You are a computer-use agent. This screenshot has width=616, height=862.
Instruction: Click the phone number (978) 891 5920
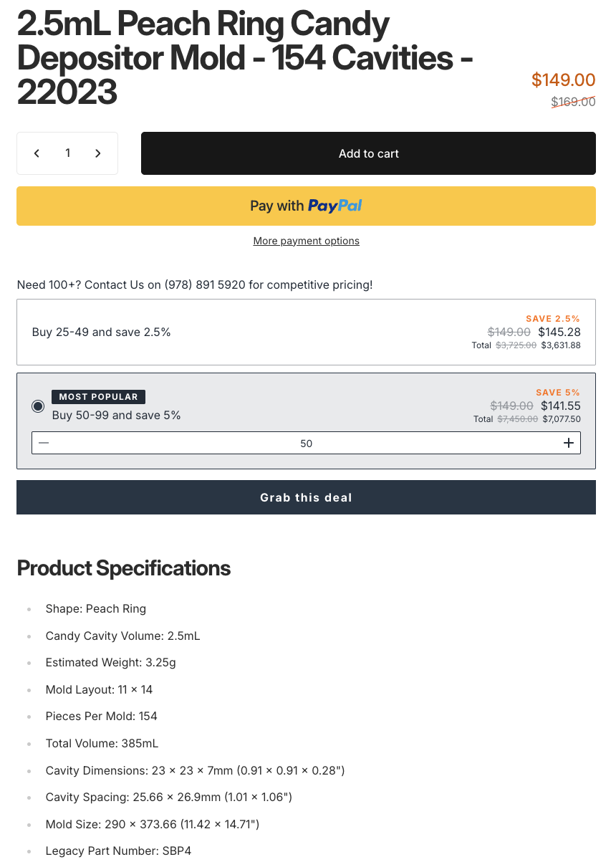[205, 284]
